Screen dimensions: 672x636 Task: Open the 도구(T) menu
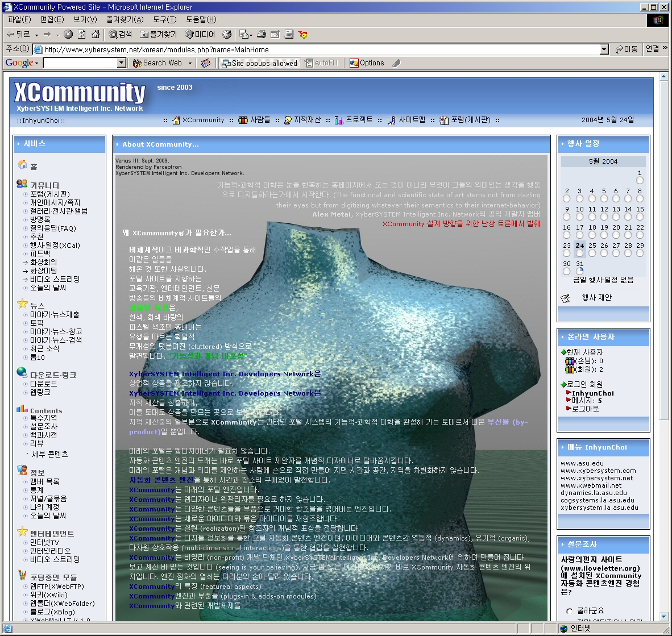click(x=164, y=20)
